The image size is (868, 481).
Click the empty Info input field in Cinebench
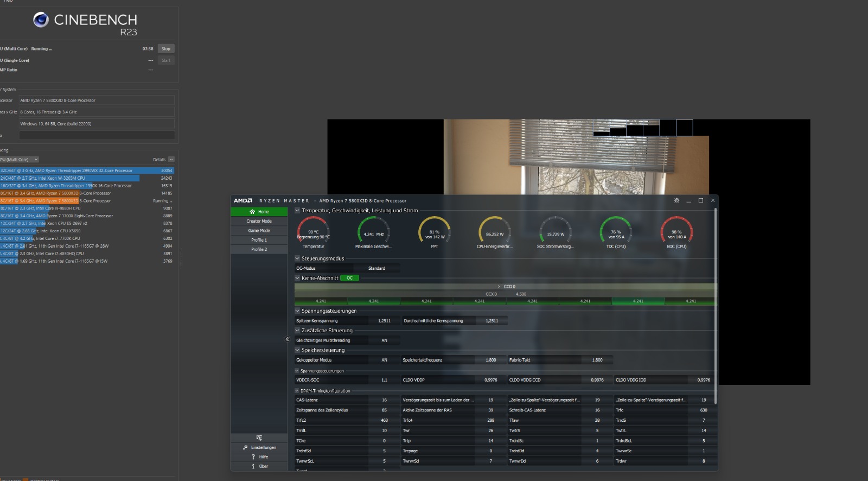click(97, 135)
